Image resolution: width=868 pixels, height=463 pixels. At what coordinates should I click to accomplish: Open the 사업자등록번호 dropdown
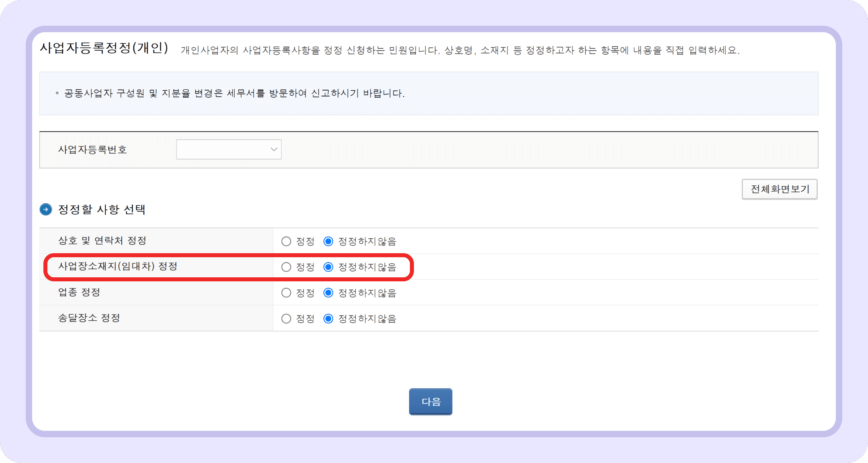(229, 150)
